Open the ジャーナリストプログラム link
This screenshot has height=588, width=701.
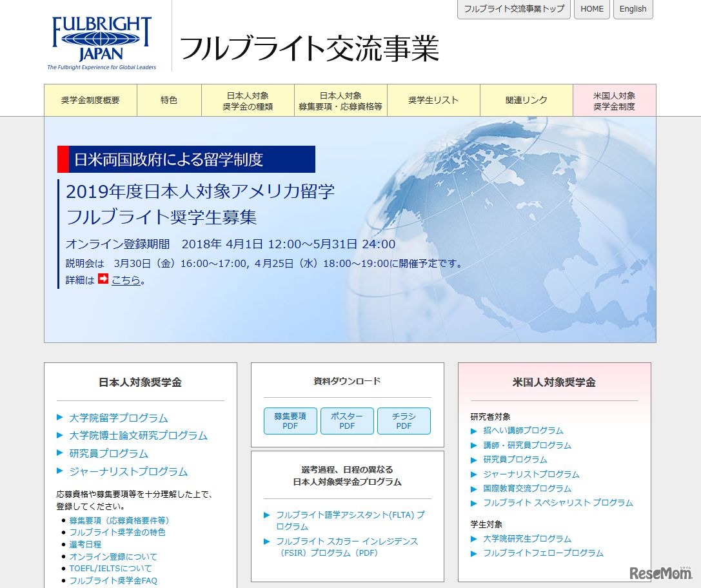[x=127, y=471]
